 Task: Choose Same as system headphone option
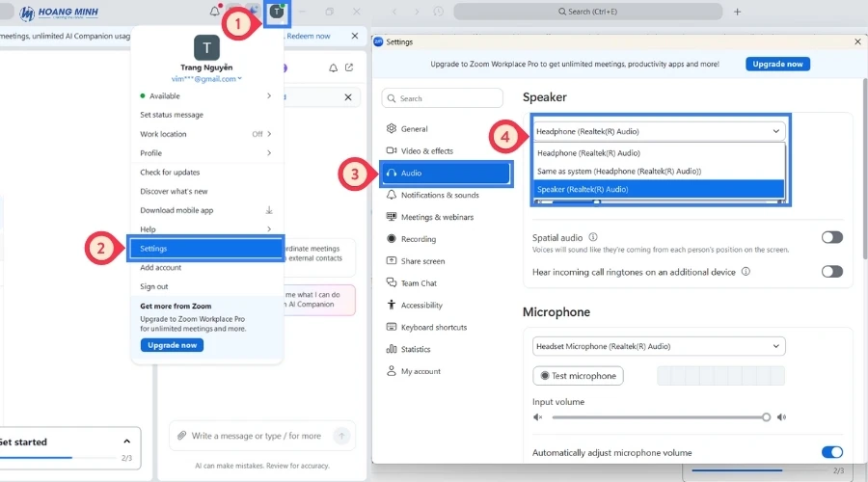coord(658,171)
